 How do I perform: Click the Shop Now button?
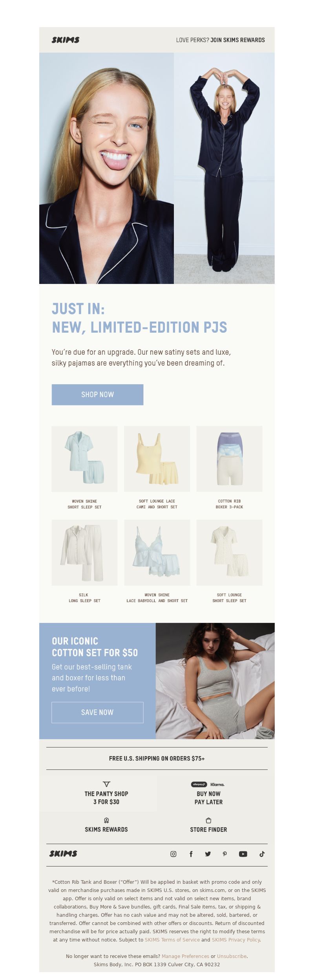(97, 394)
